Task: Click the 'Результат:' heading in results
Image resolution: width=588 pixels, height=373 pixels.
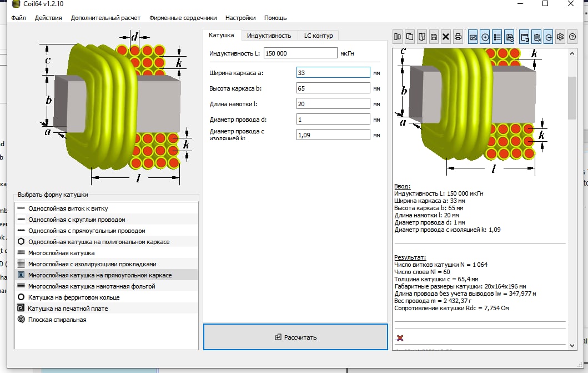Action: click(x=410, y=257)
